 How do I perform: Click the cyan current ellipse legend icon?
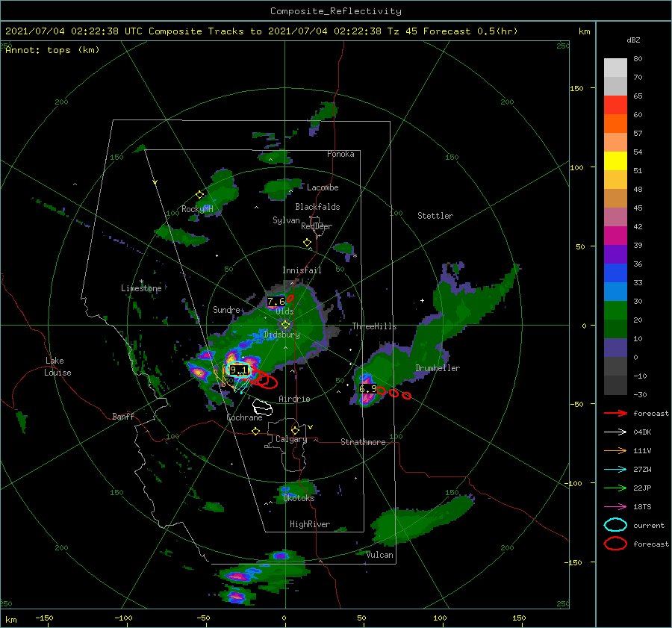point(615,525)
